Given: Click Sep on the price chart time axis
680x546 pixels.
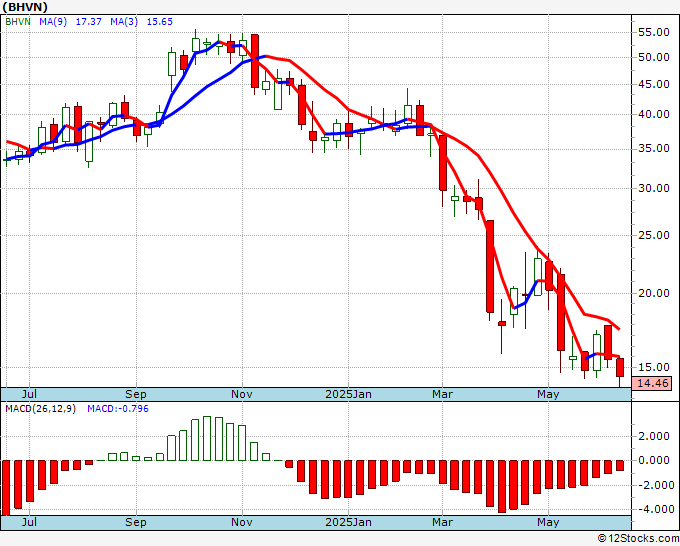Looking at the screenshot, I should pyautogui.click(x=136, y=394).
